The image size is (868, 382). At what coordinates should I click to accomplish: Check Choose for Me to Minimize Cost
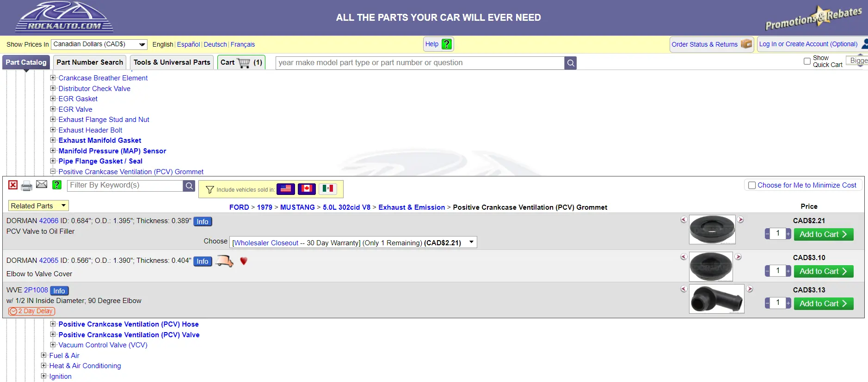tap(752, 185)
